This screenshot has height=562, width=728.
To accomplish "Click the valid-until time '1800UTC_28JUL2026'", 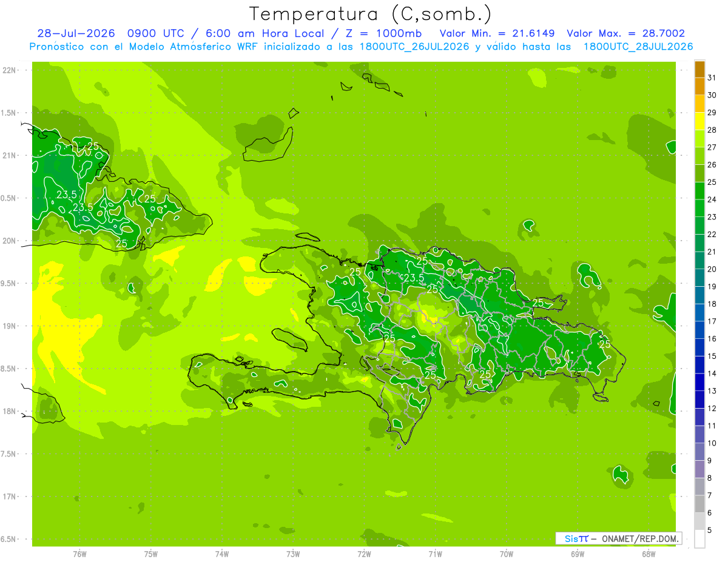I will (x=638, y=47).
